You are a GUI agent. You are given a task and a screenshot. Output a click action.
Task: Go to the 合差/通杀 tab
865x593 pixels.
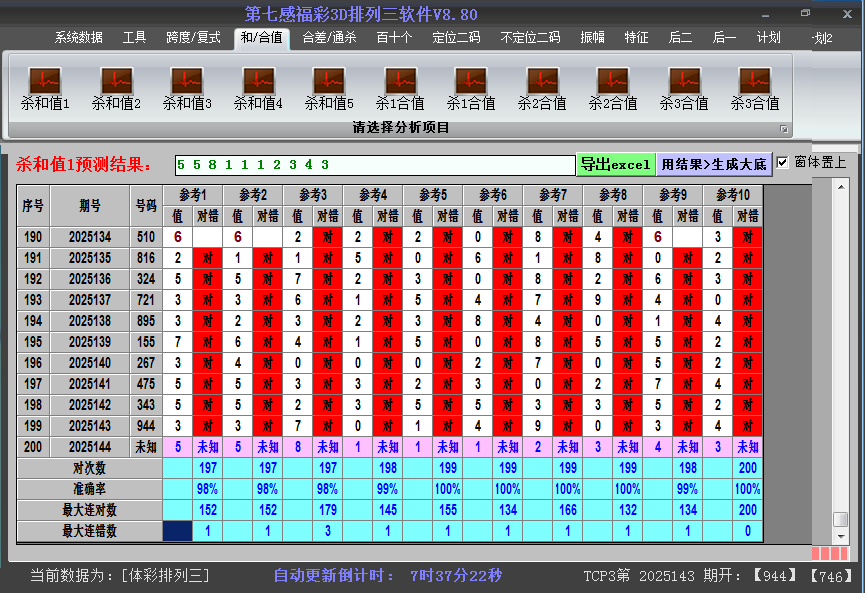click(329, 38)
